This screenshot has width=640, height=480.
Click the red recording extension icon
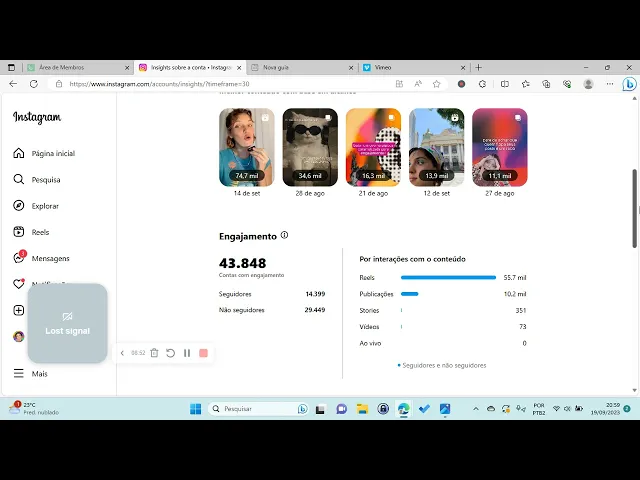(461, 84)
